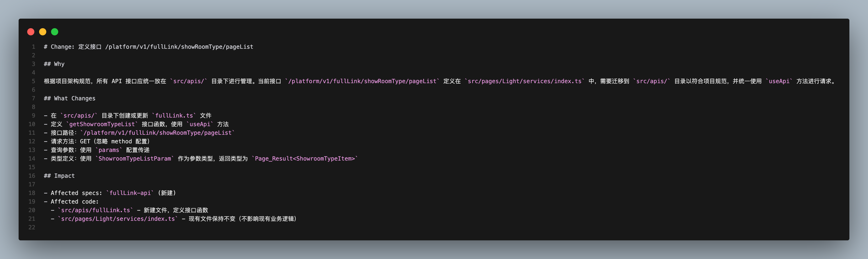Click line number 14 in gutter

[32, 158]
